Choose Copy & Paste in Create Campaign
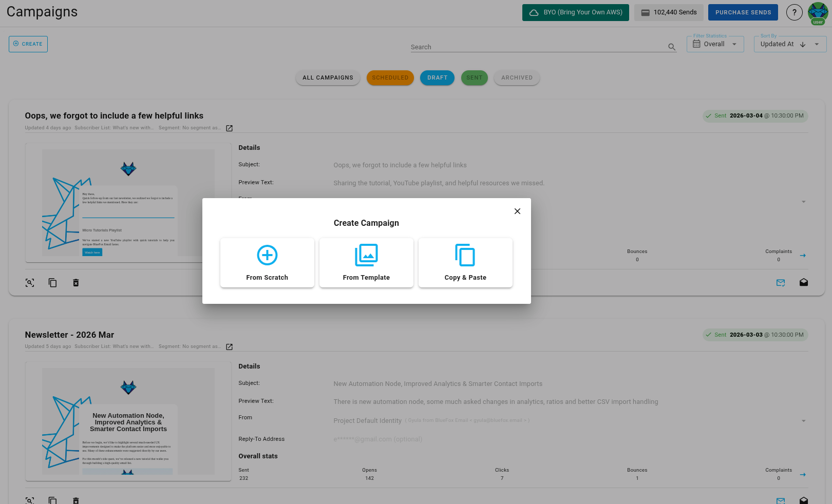Viewport: 832px width, 504px height. pyautogui.click(x=465, y=262)
